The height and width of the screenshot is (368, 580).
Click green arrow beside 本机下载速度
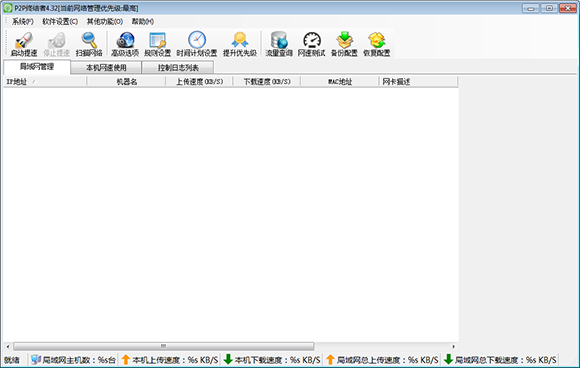228,359
